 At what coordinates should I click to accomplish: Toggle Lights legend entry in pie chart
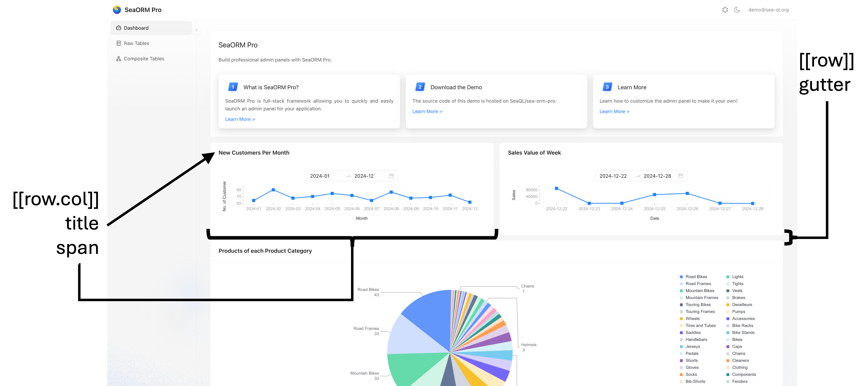737,277
